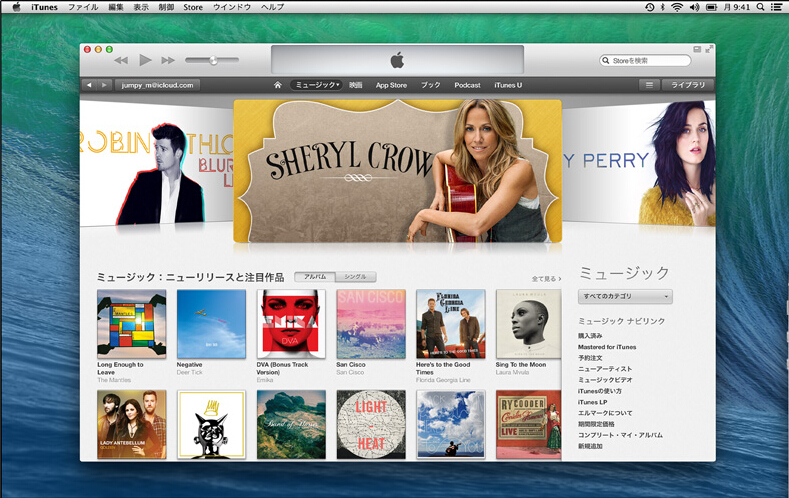This screenshot has width=789, height=498.
Task: Click the 購入済み quick link
Action: click(590, 336)
